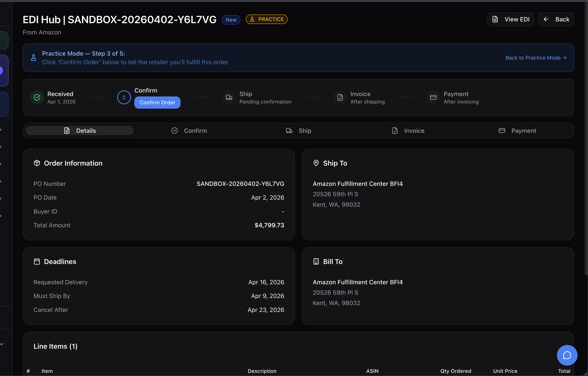Click the Payment tab card icon
Image resolution: width=588 pixels, height=376 pixels.
point(502,131)
